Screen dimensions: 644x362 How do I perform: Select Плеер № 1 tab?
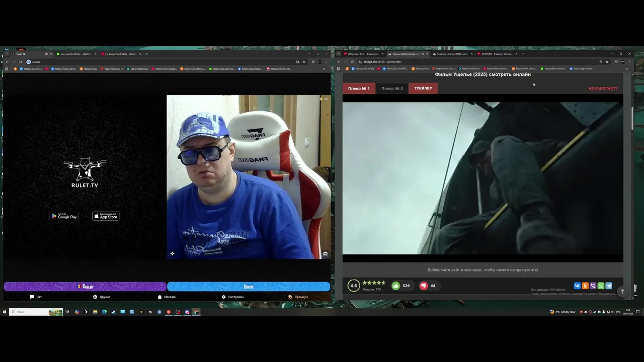click(359, 88)
